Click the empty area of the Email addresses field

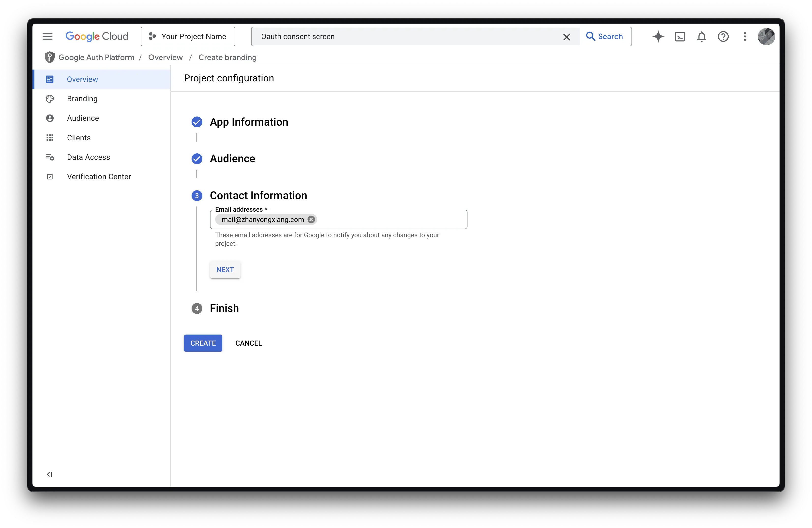(392, 219)
